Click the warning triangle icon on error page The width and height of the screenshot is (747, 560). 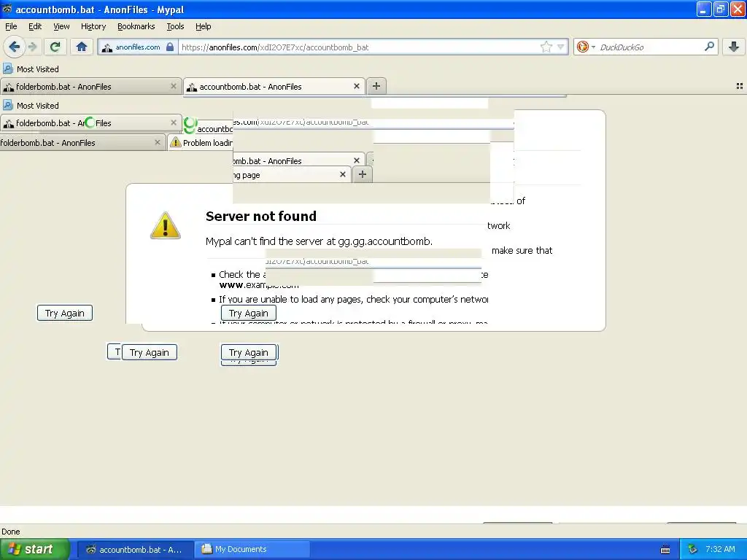[x=166, y=226]
